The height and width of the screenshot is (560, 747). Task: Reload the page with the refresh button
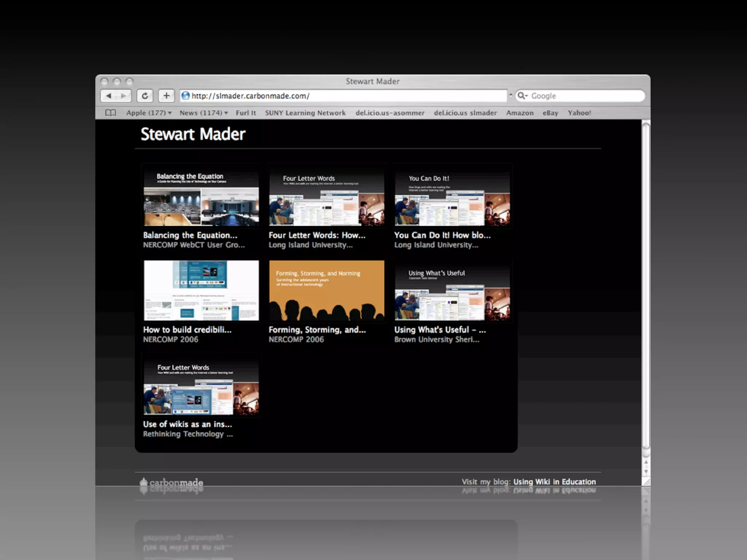click(x=145, y=96)
